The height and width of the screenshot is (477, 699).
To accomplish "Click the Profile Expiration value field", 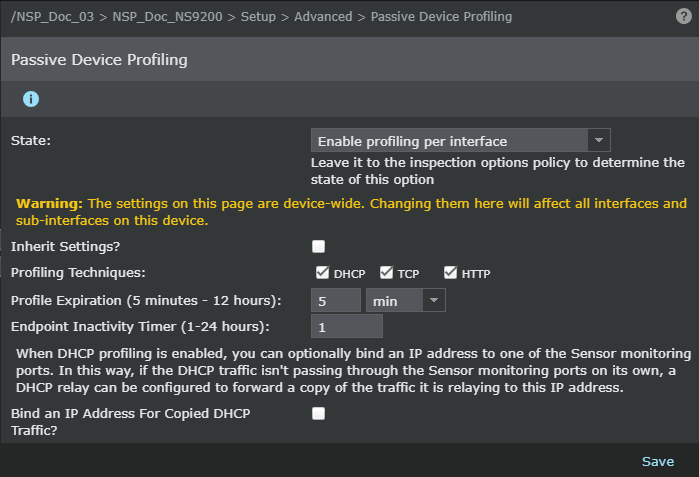I will coord(336,300).
